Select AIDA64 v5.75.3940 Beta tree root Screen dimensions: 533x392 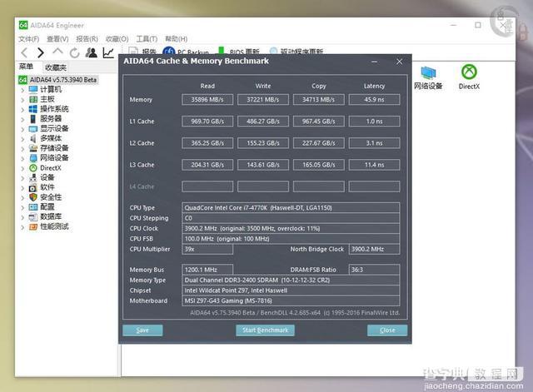pos(63,80)
